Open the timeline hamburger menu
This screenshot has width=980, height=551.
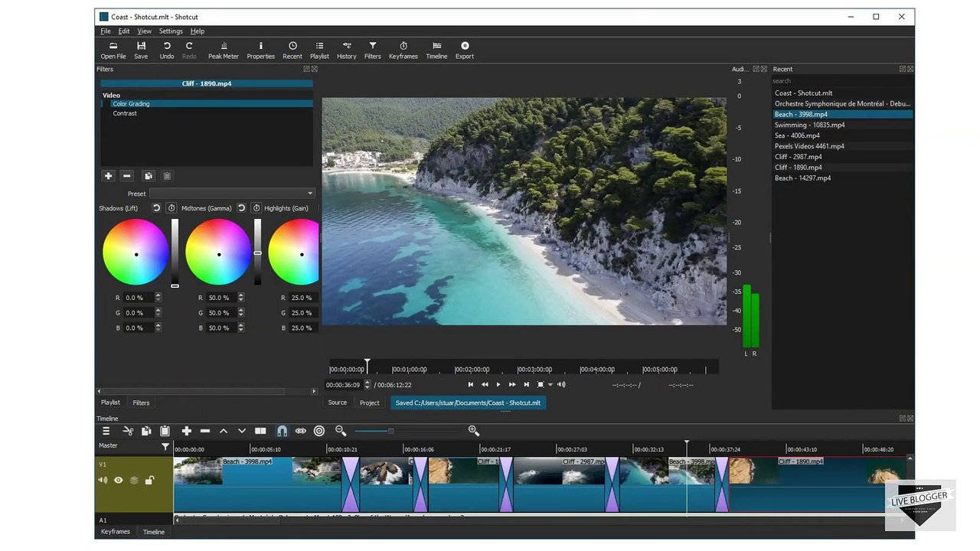(106, 432)
